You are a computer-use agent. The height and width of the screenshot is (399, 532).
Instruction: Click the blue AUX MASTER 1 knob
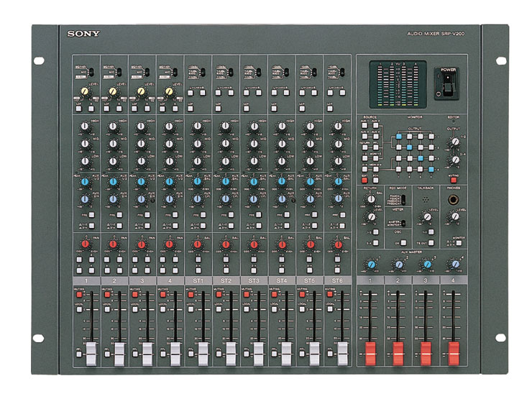(x=371, y=264)
